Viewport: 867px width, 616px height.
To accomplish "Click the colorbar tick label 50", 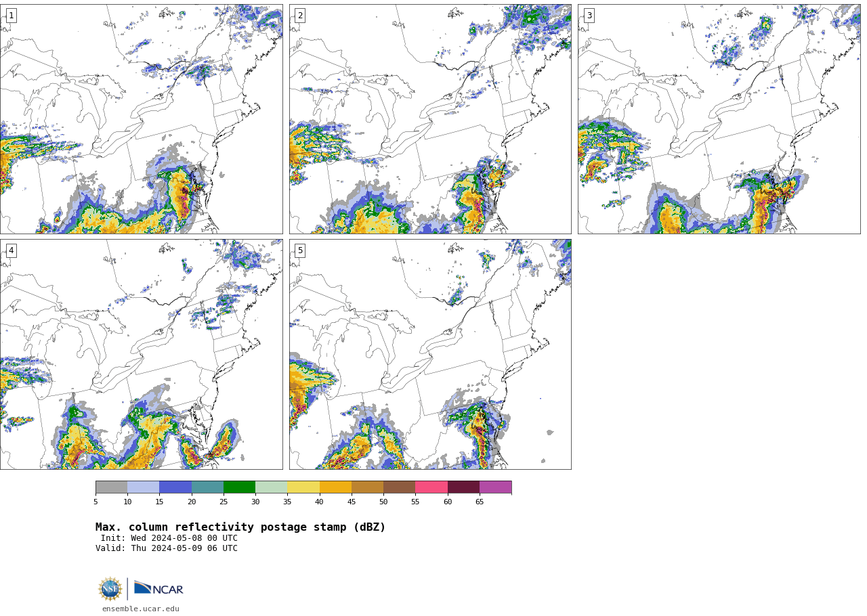I will click(383, 502).
